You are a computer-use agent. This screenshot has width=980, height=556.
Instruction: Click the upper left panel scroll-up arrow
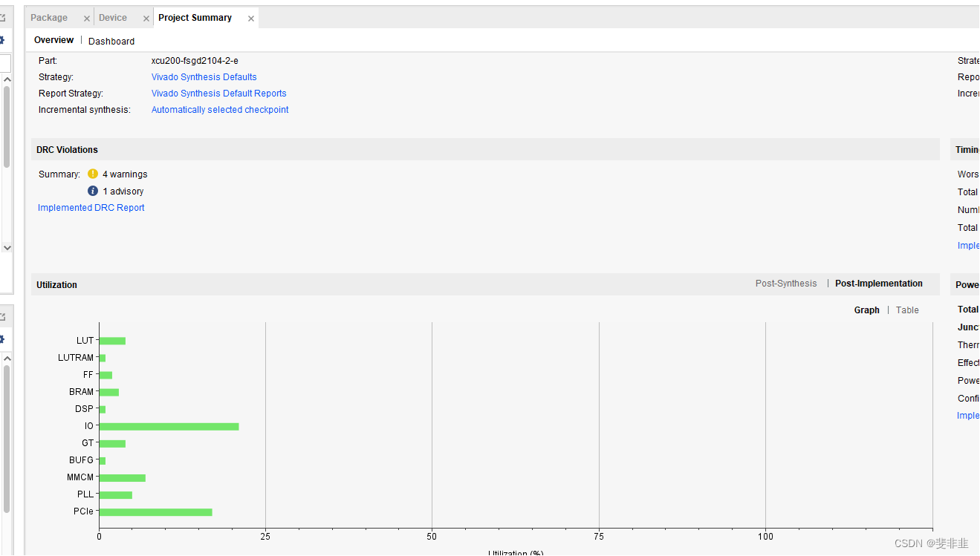[7, 79]
